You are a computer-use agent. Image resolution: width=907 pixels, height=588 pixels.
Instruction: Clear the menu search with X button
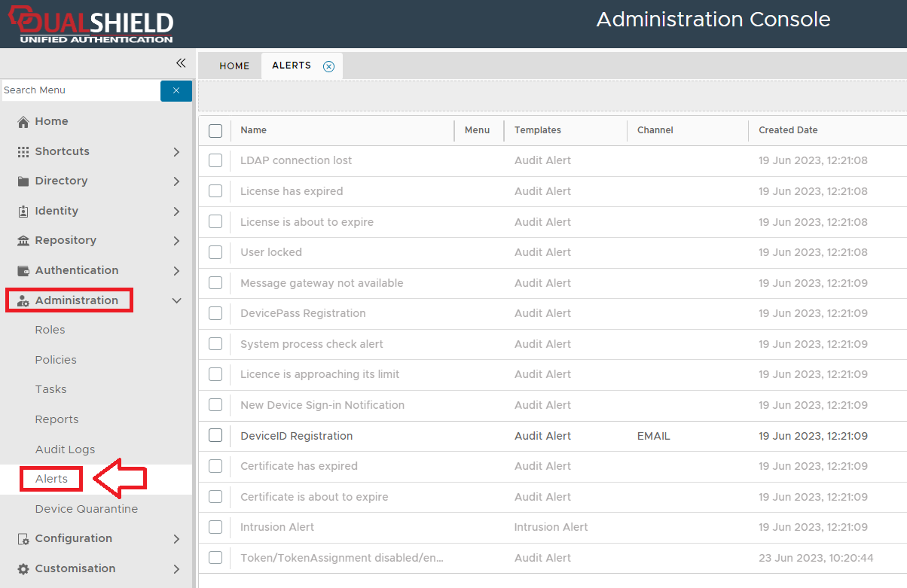[x=176, y=90]
